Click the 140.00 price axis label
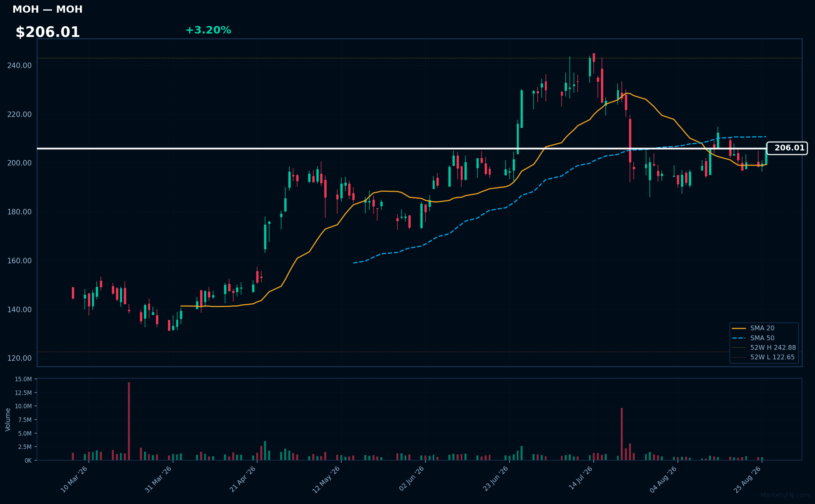The height and width of the screenshot is (504, 815). click(19, 309)
